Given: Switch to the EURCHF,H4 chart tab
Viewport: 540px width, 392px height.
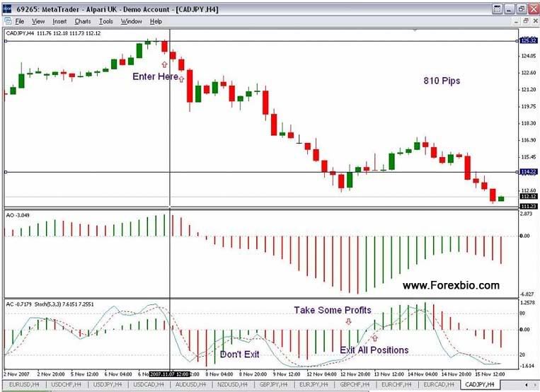Looking at the screenshot, I should pos(396,384).
